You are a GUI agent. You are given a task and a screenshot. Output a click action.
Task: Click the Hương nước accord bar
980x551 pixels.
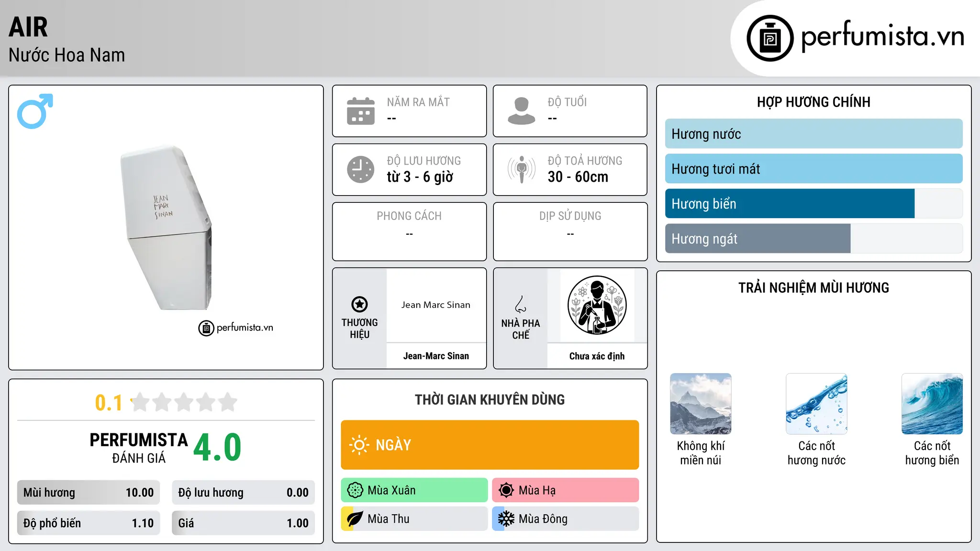click(814, 134)
